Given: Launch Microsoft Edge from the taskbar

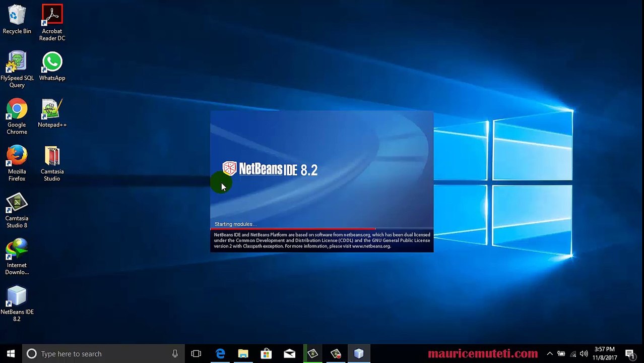Looking at the screenshot, I should (220, 353).
